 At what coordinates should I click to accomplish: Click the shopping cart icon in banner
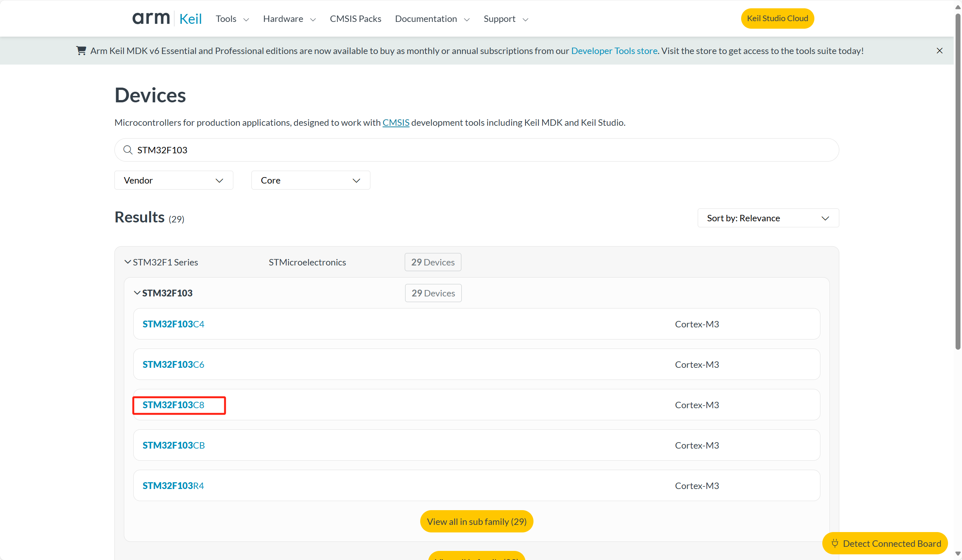(81, 51)
